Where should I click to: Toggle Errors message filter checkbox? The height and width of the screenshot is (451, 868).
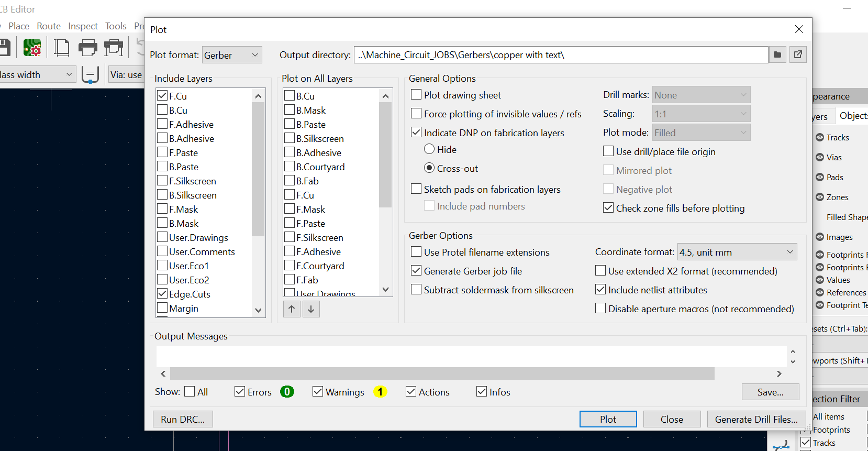[x=240, y=392]
